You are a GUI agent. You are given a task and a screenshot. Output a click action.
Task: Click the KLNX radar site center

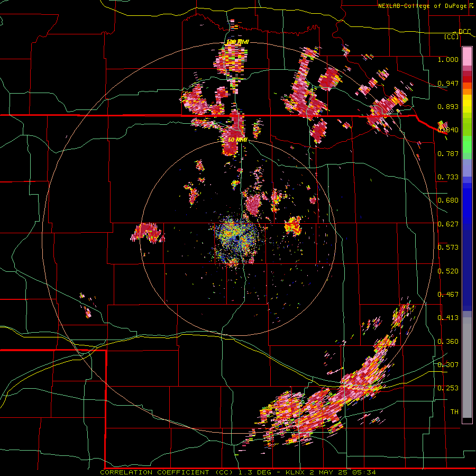(x=237, y=239)
